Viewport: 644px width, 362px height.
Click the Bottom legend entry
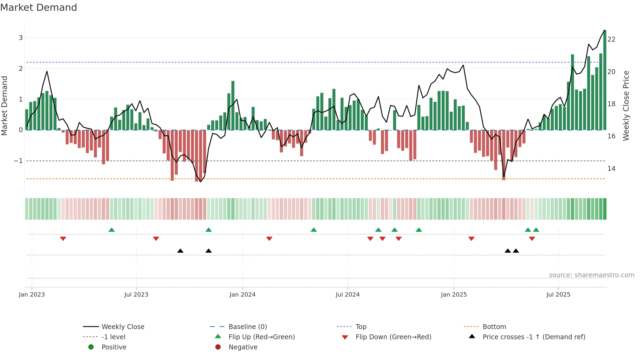coord(485,327)
